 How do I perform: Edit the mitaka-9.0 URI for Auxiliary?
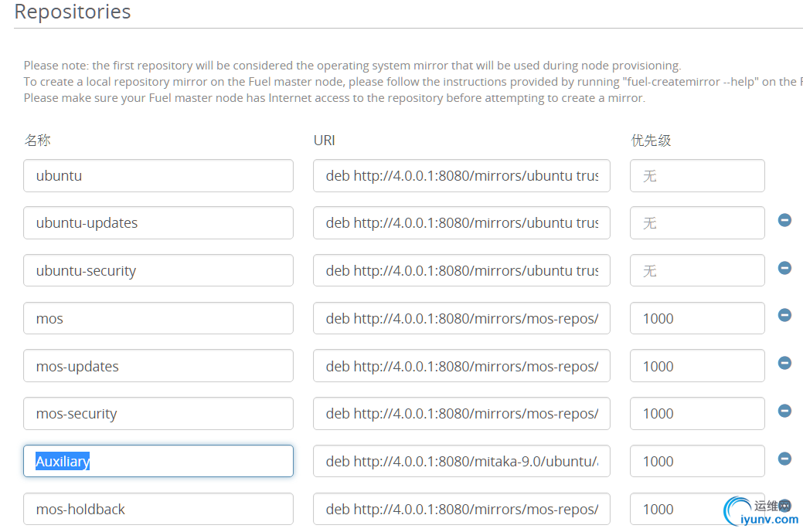click(461, 461)
